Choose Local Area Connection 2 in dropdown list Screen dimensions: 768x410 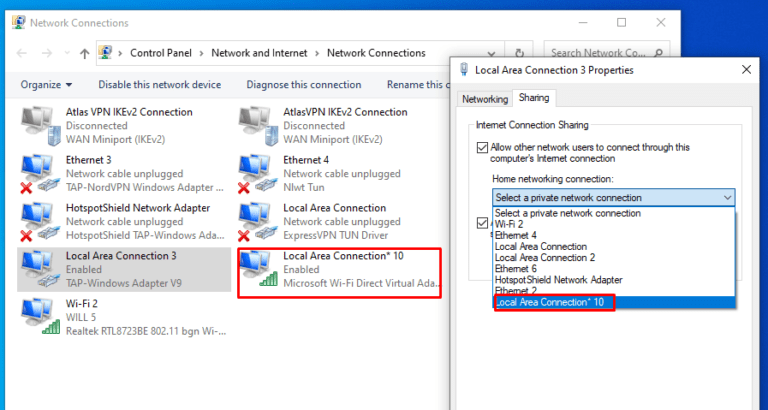coord(614,258)
